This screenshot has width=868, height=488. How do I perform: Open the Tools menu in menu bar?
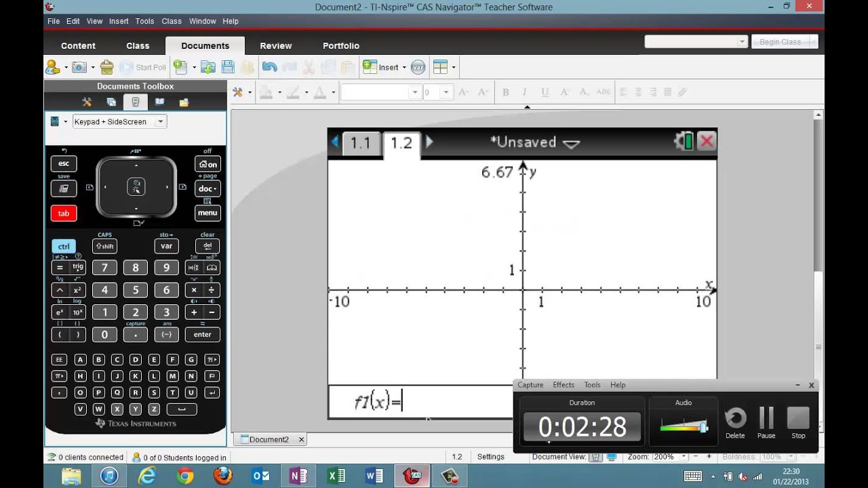pos(144,21)
